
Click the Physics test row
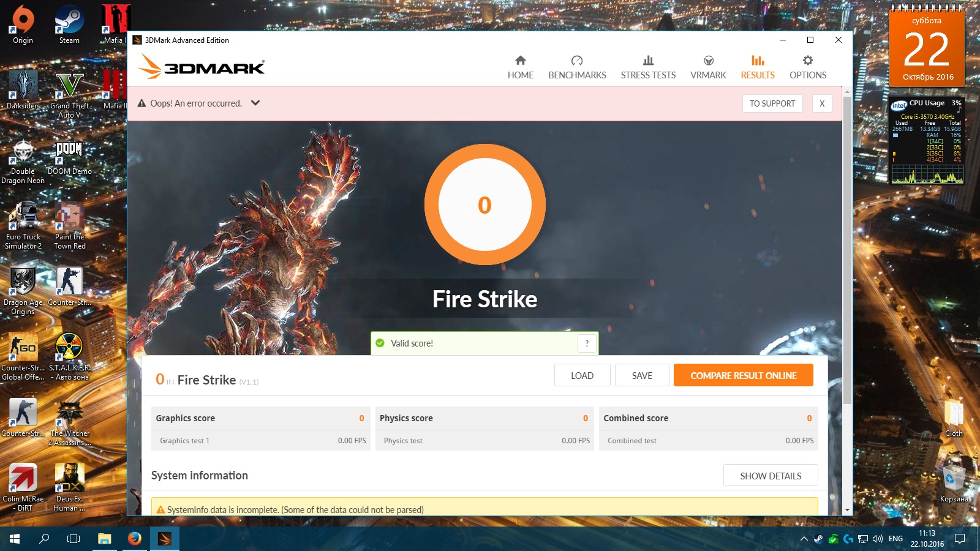[x=484, y=441]
